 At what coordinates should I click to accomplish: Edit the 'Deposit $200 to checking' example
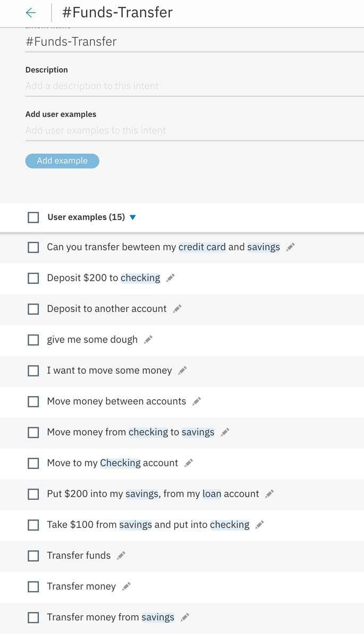(171, 278)
